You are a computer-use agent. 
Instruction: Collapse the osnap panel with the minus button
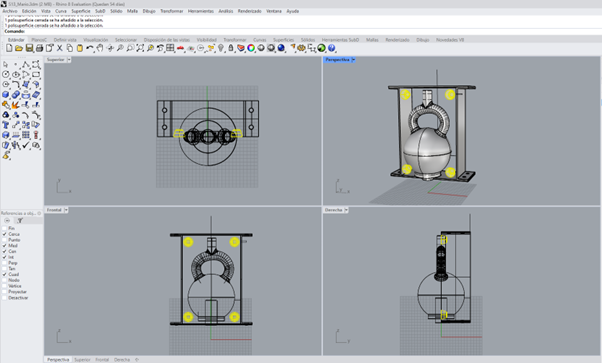pos(7,220)
